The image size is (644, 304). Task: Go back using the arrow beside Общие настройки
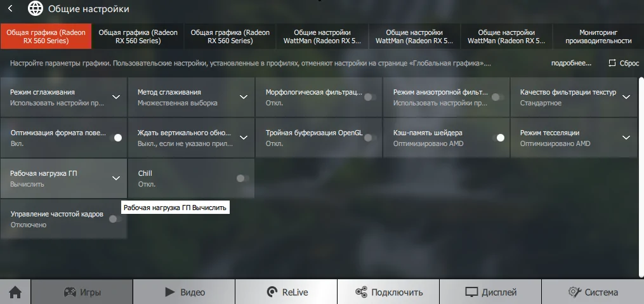(10, 9)
